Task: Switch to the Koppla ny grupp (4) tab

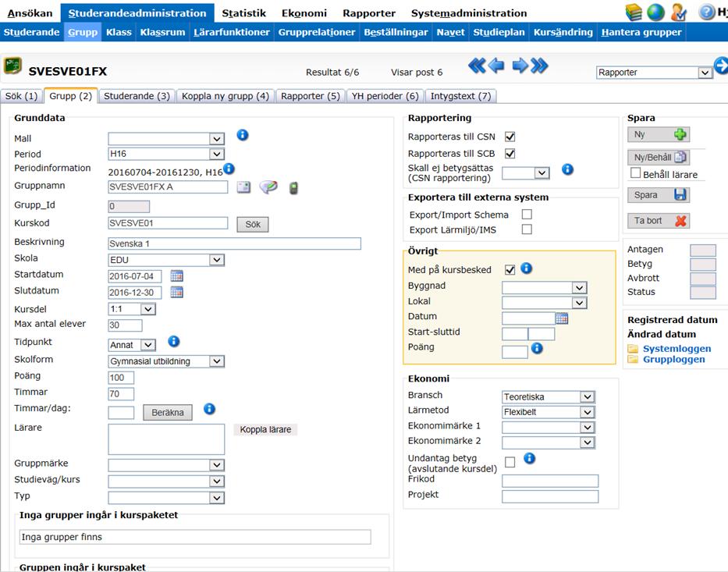Action: [226, 96]
